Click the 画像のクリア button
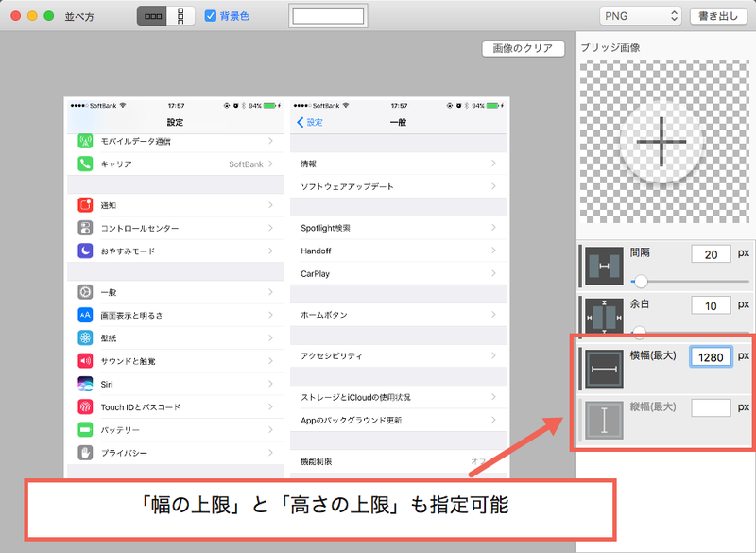The image size is (756, 553). coord(524,48)
